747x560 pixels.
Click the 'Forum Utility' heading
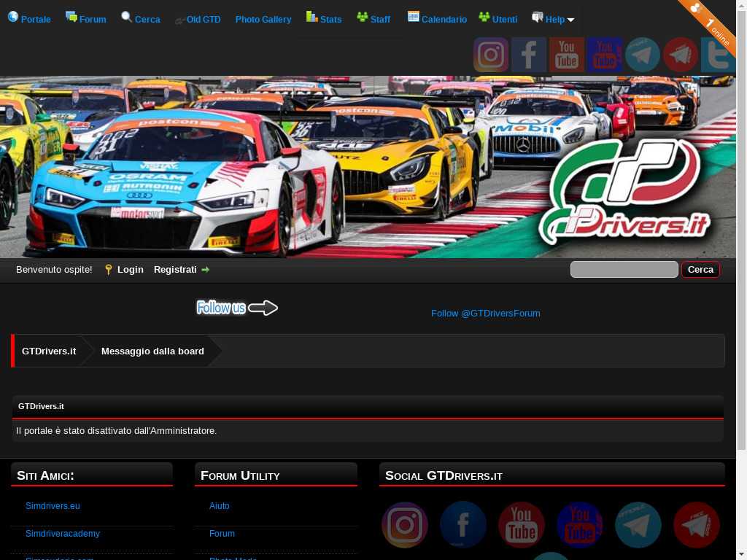click(x=240, y=475)
